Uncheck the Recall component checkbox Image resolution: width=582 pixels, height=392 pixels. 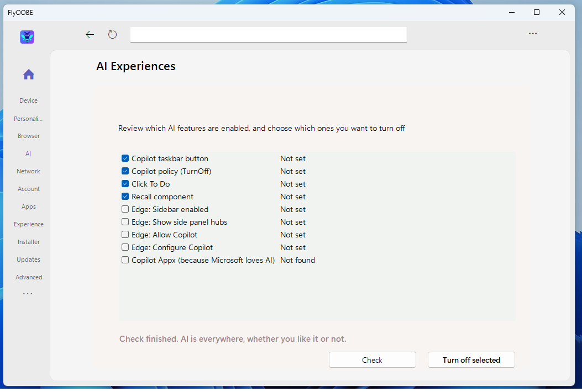[x=125, y=197]
